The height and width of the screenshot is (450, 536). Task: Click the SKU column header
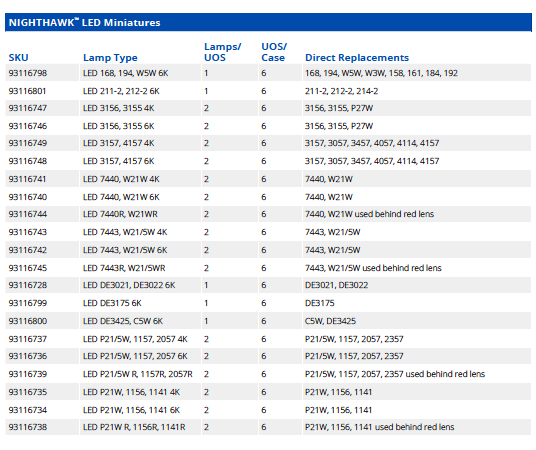[18, 57]
